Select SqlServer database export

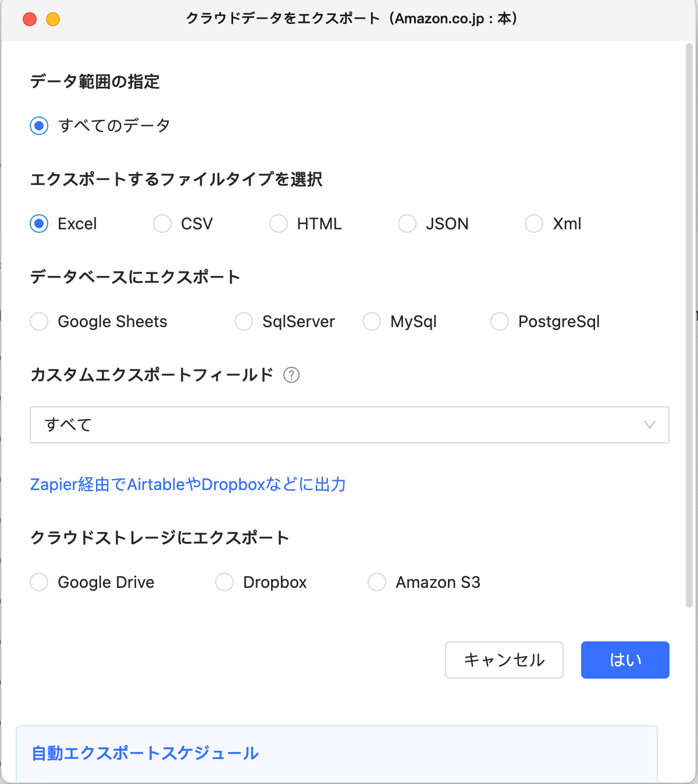(244, 321)
